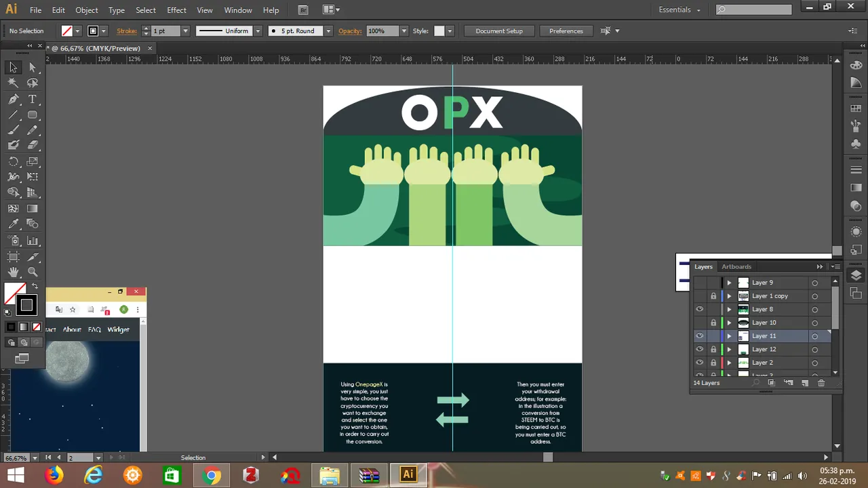
Task: Click the Document Setup button
Action: [499, 31]
